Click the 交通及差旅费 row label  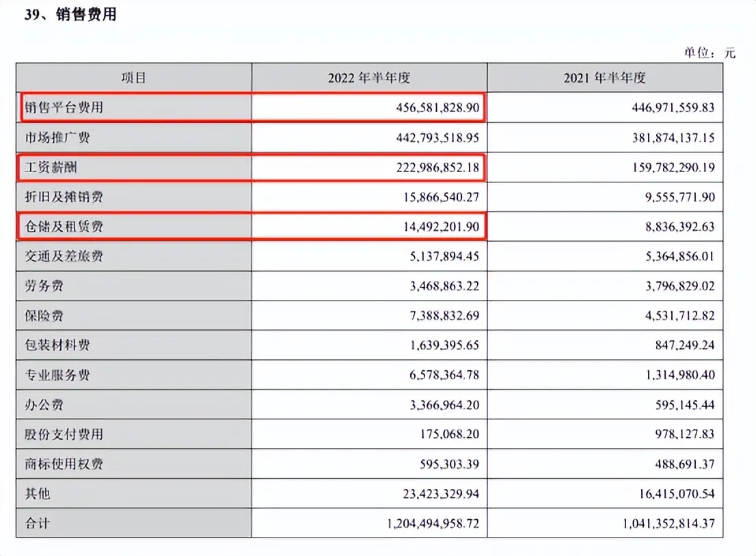pos(64,257)
